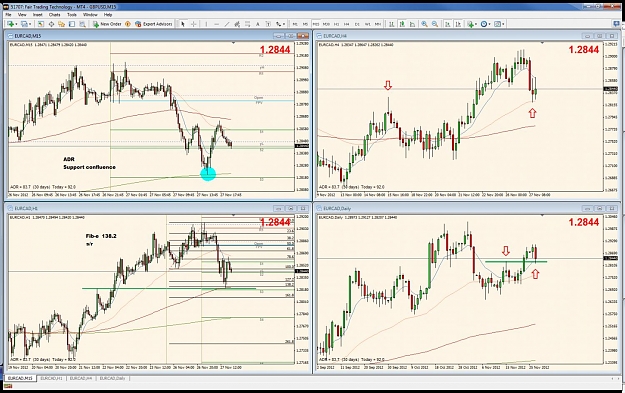
Task: Select the Trendline drawing tool
Action: tap(227, 24)
